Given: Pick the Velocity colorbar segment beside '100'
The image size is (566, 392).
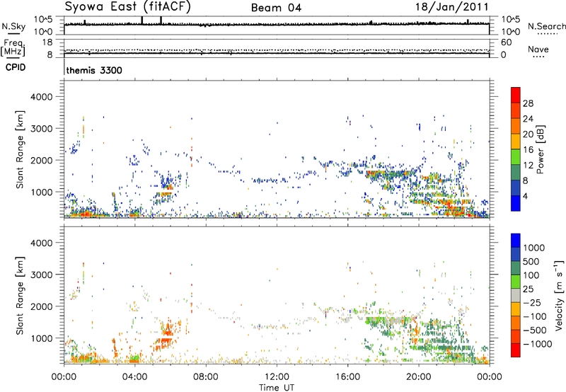Looking at the screenshot, I should (516, 282).
